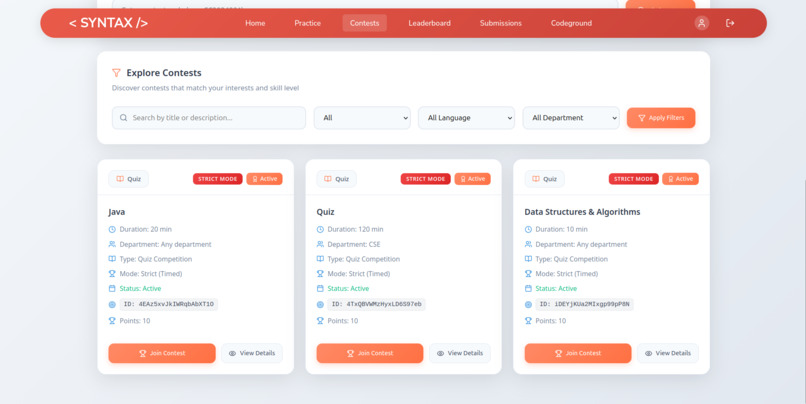Select the Contests nav item
This screenshot has height=404, width=806.
[x=364, y=23]
